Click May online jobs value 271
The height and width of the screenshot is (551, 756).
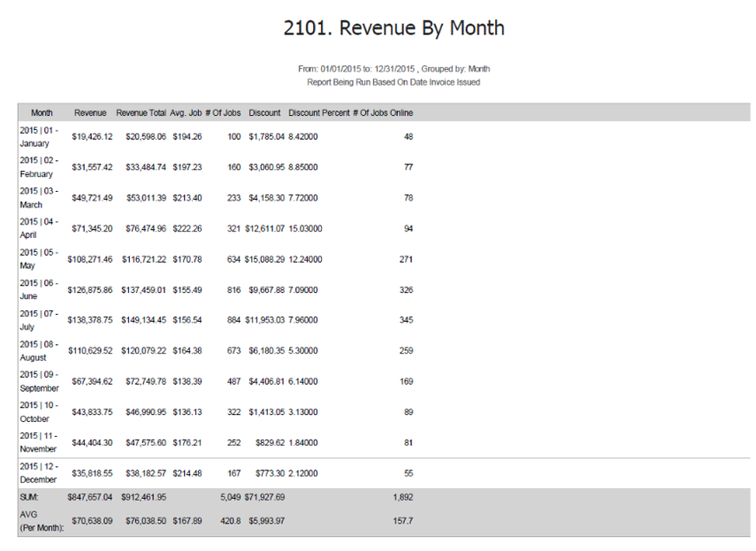pos(406,259)
